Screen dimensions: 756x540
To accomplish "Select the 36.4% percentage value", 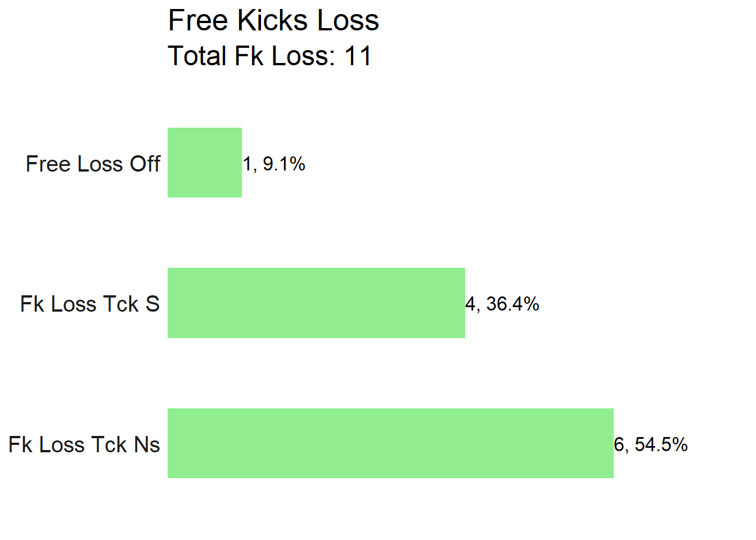I will pos(512,304).
